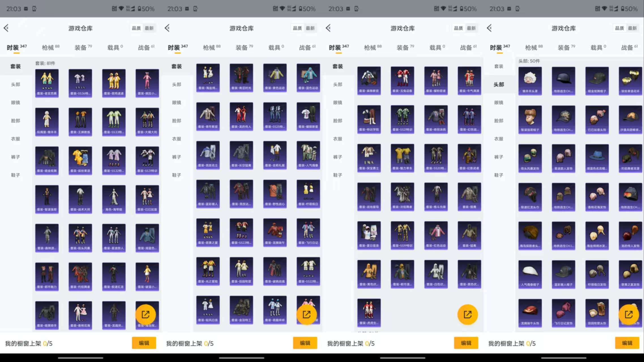Sort items by 最新 (newest)
Viewport: 644px width, 362px height.
(x=149, y=28)
